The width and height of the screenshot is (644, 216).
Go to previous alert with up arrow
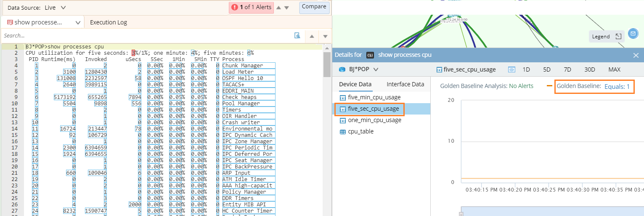coord(278,8)
